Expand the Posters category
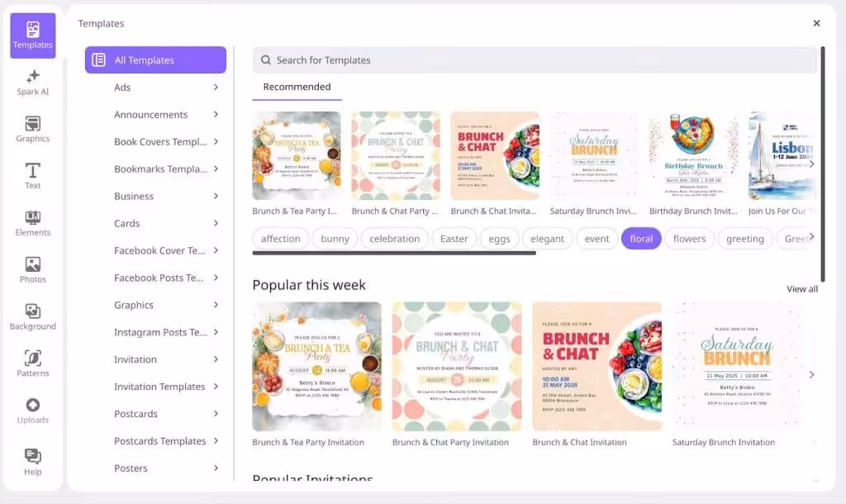The width and height of the screenshot is (846, 504). [165, 468]
